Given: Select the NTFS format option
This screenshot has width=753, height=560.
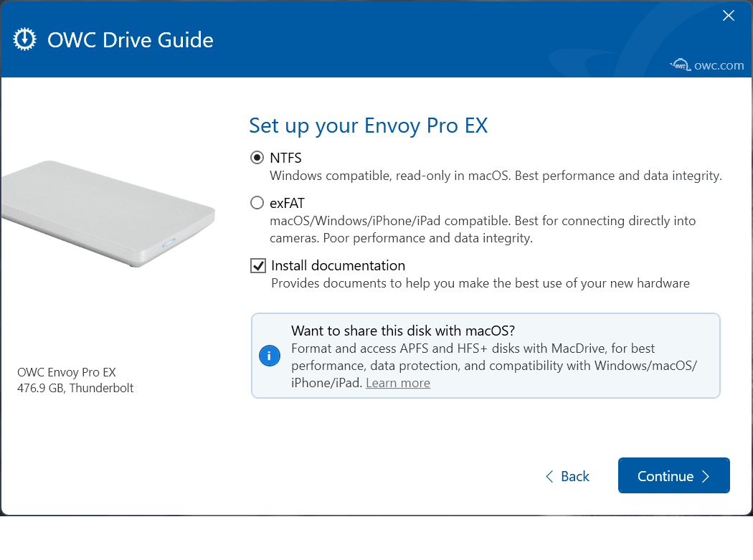Looking at the screenshot, I should tap(257, 158).
